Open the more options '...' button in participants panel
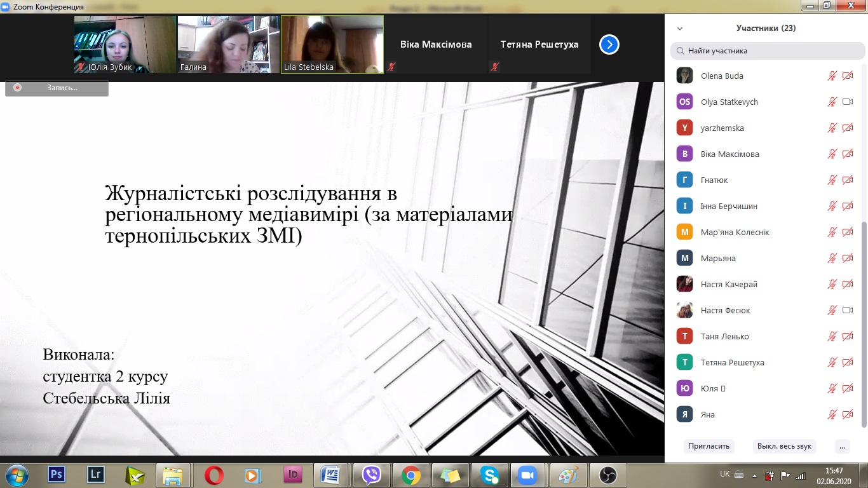Image resolution: width=868 pixels, height=488 pixels. (843, 446)
